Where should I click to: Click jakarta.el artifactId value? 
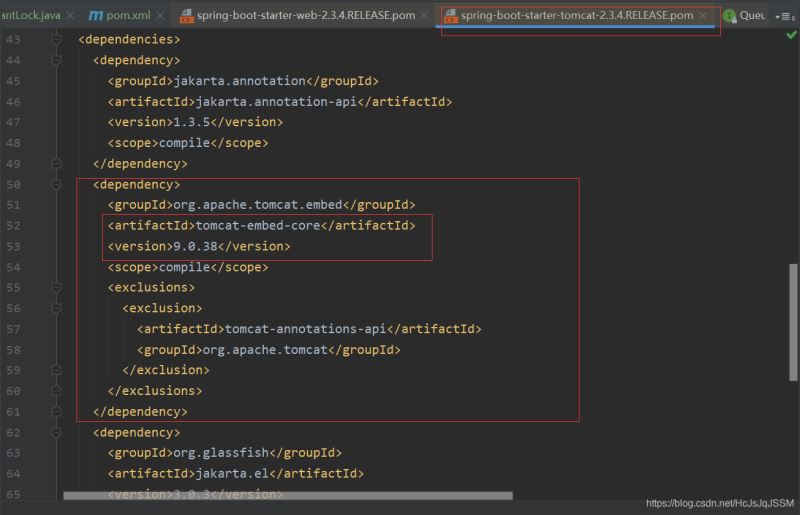click(x=232, y=473)
